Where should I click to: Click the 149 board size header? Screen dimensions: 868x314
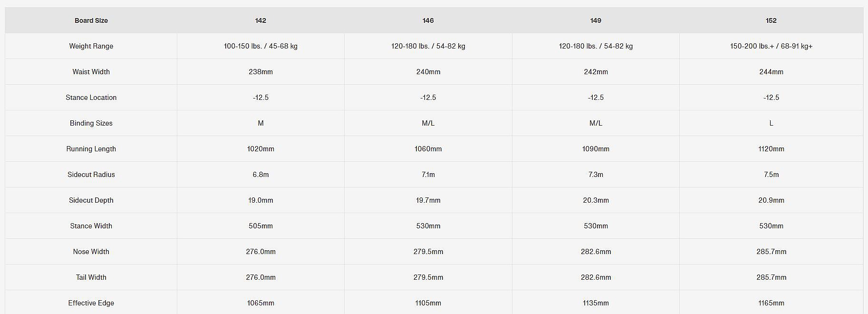[596, 20]
